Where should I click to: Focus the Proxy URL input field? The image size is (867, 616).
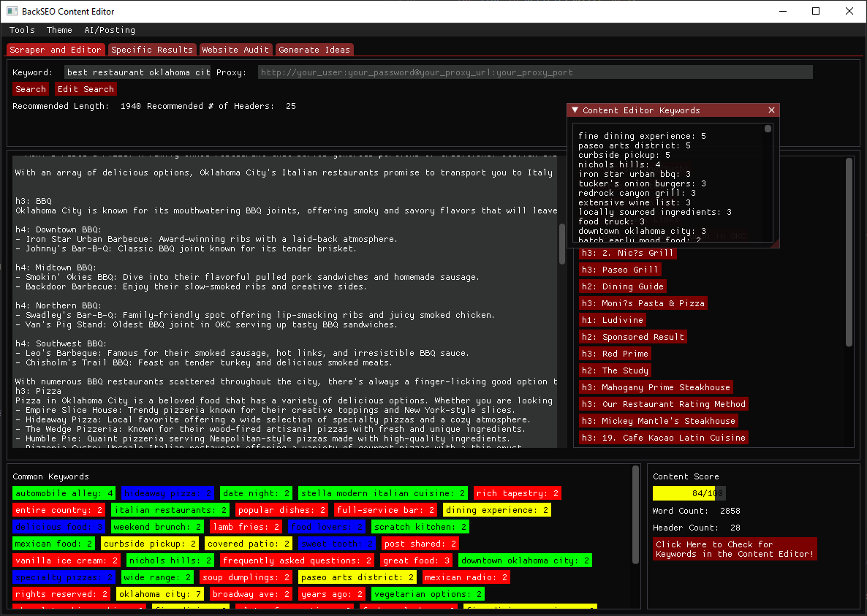534,72
